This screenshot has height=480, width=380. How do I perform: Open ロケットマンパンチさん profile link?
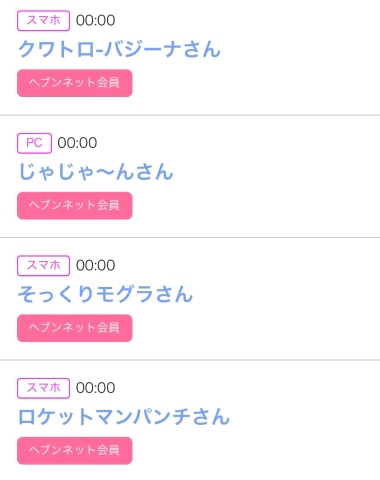[x=124, y=417]
